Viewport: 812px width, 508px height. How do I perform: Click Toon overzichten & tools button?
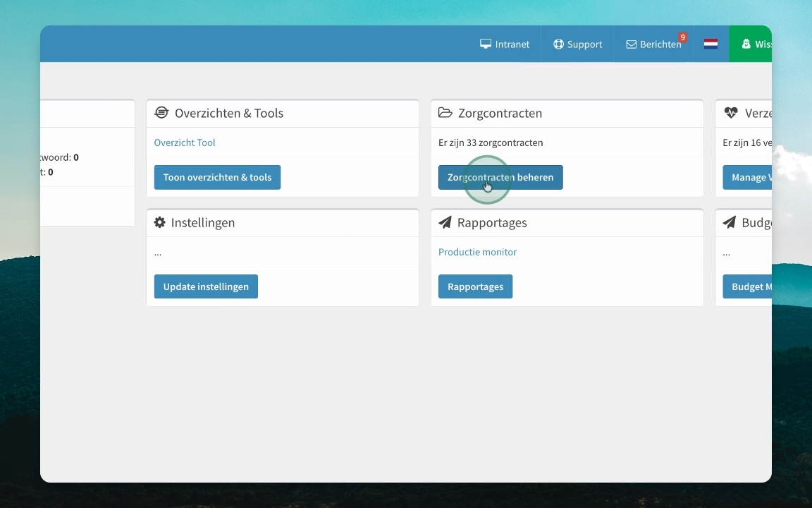(218, 177)
